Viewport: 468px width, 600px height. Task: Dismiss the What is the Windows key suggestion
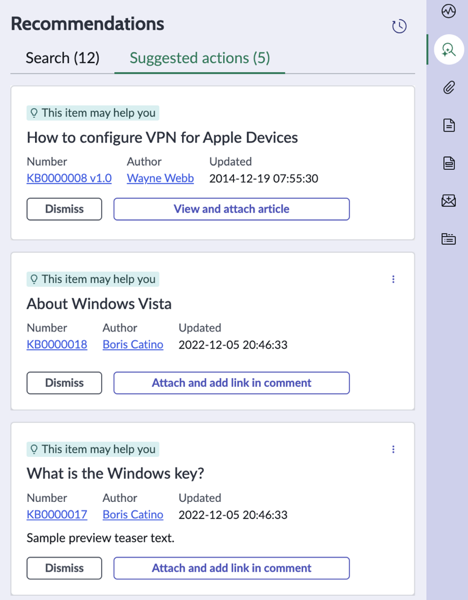[64, 568]
